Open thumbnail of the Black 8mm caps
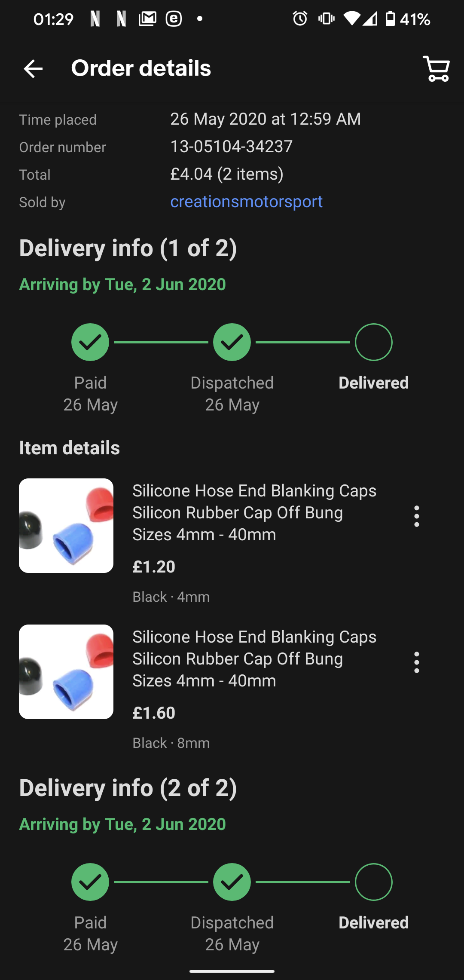The image size is (464, 980). click(x=66, y=672)
